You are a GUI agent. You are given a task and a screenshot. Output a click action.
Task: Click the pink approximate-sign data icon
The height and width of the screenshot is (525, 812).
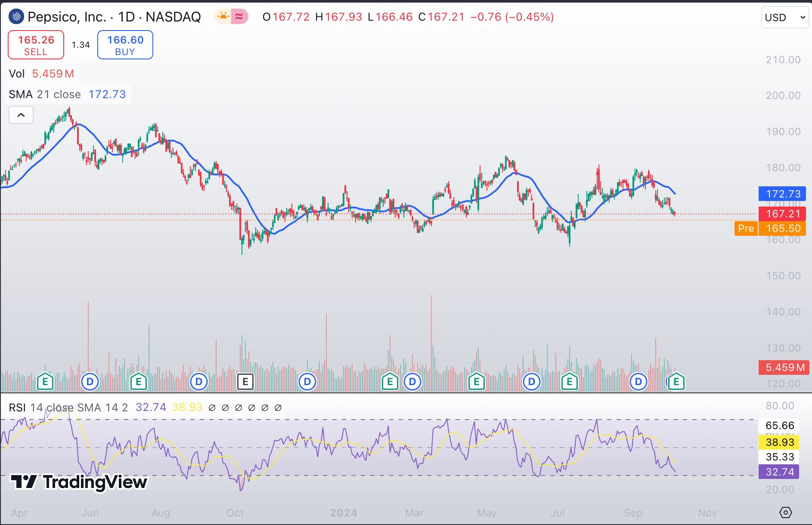[x=239, y=17]
